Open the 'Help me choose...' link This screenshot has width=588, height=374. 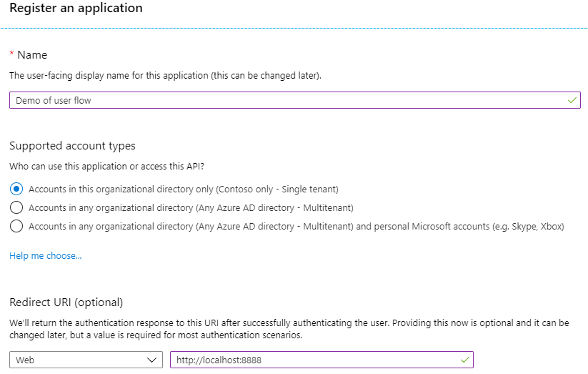[x=45, y=256]
